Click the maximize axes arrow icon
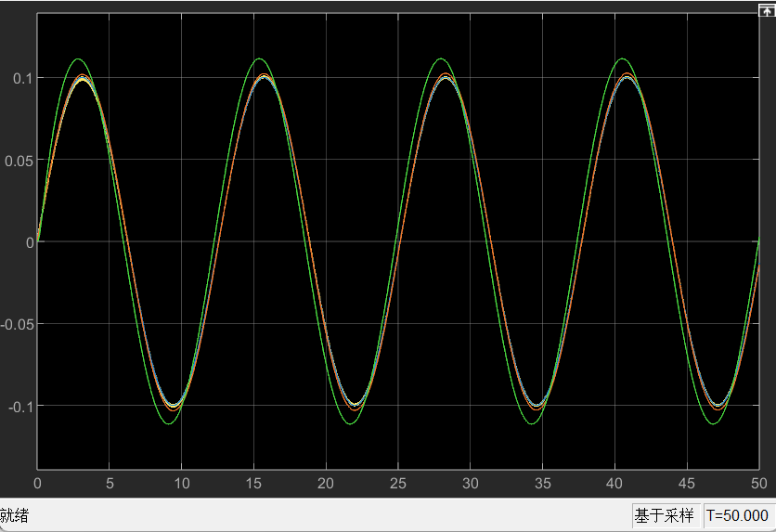This screenshot has height=532, width=776. click(767, 8)
